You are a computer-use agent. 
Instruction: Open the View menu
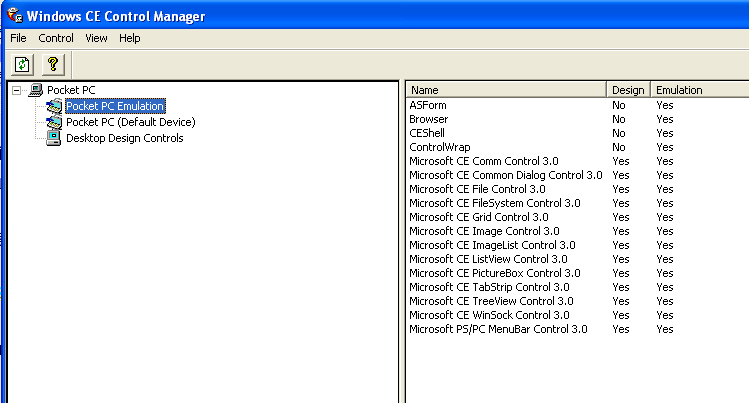click(x=96, y=38)
